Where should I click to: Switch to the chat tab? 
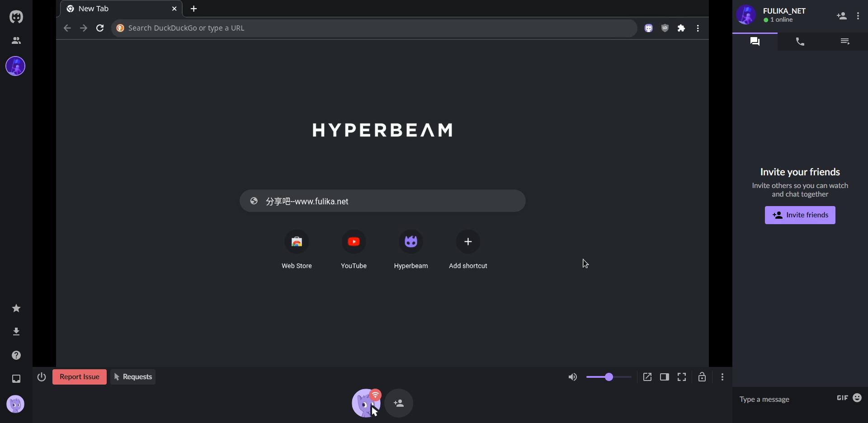(755, 42)
